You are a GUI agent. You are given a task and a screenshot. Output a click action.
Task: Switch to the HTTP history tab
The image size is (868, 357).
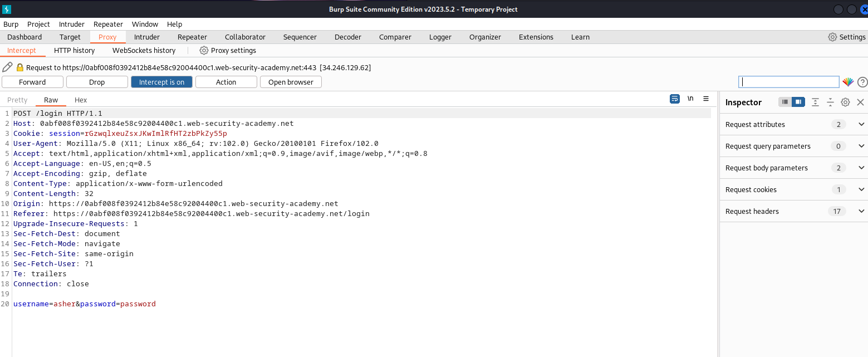click(x=74, y=50)
